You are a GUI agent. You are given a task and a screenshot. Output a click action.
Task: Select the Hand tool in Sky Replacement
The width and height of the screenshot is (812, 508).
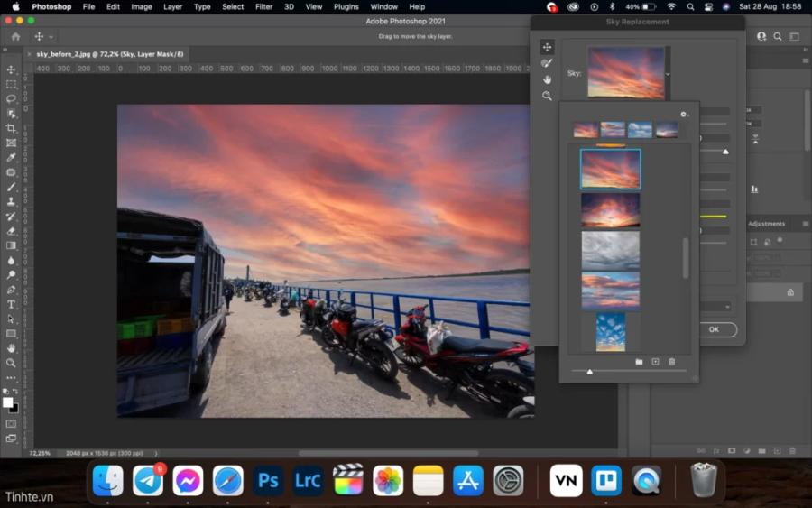pos(547,79)
